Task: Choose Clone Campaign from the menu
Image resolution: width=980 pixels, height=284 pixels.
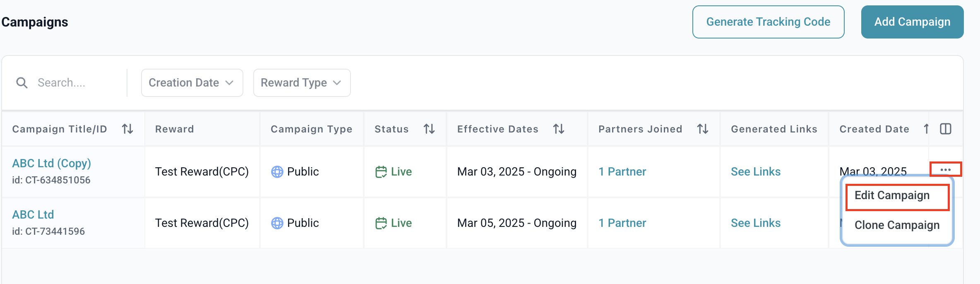Action: pos(897,225)
